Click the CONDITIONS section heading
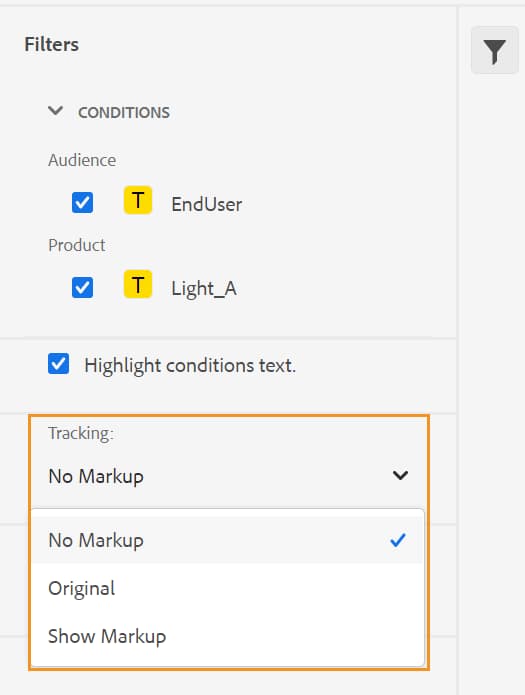This screenshot has width=525, height=695. click(124, 113)
